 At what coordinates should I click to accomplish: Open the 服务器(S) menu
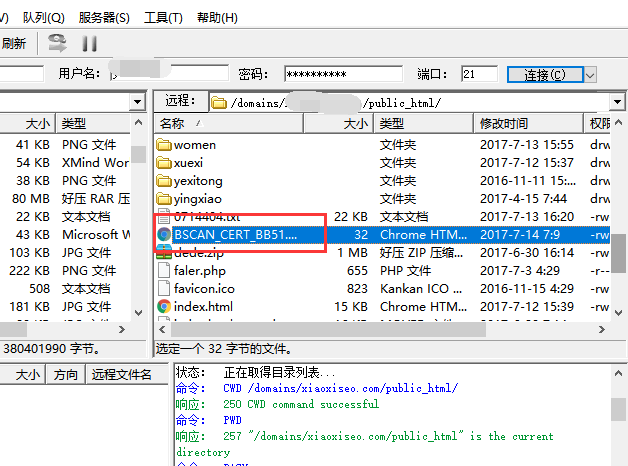click(x=103, y=18)
